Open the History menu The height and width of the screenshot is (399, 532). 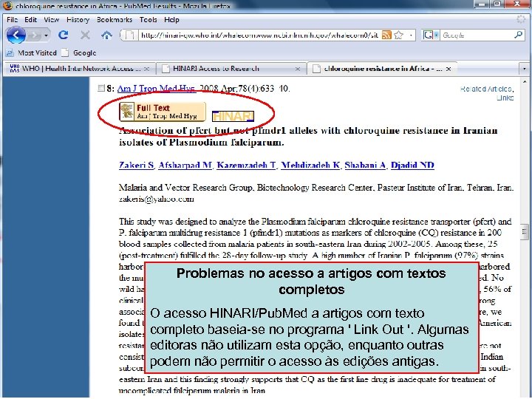[78, 20]
